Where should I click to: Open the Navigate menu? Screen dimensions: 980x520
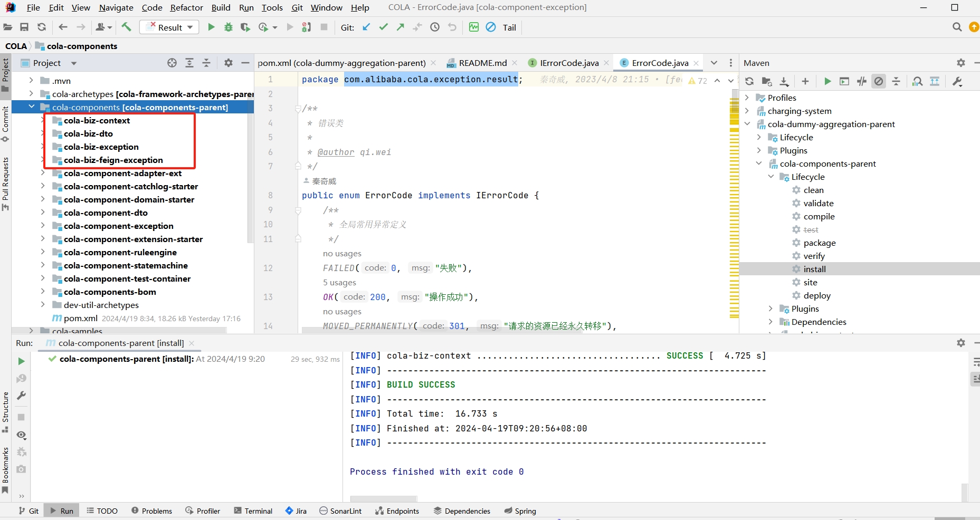116,7
